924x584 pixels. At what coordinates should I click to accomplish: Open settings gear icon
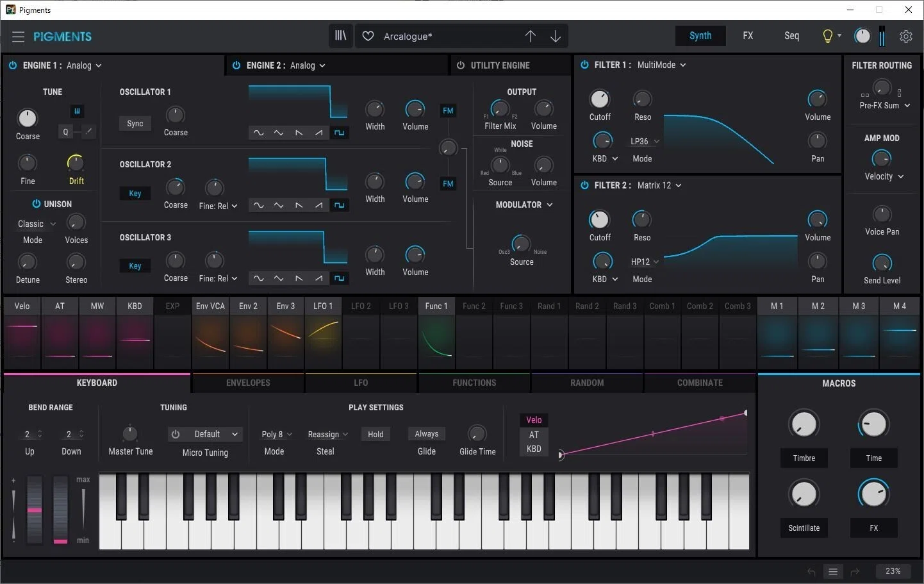tap(906, 37)
